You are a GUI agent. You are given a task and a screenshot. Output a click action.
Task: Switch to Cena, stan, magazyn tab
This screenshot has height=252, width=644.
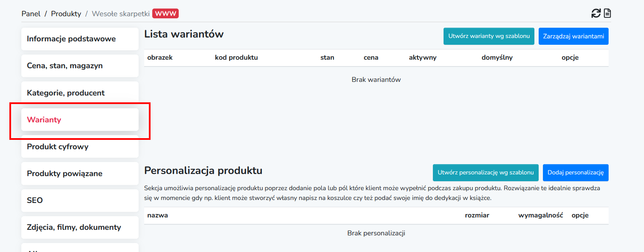point(80,66)
